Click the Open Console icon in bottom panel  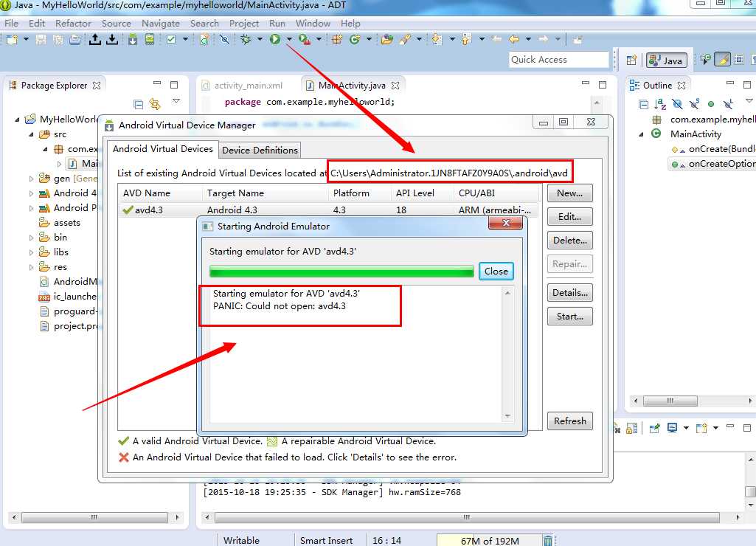pyautogui.click(x=701, y=428)
